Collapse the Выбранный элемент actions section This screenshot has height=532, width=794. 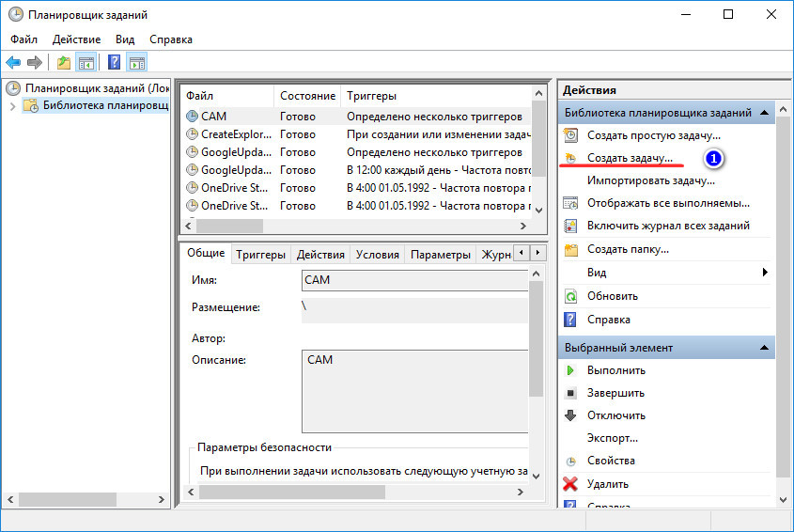pos(764,348)
